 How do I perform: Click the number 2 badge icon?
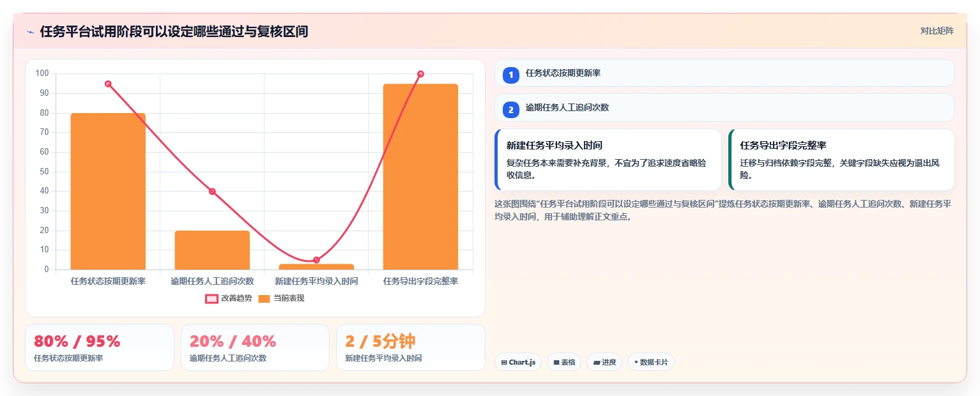point(510,110)
